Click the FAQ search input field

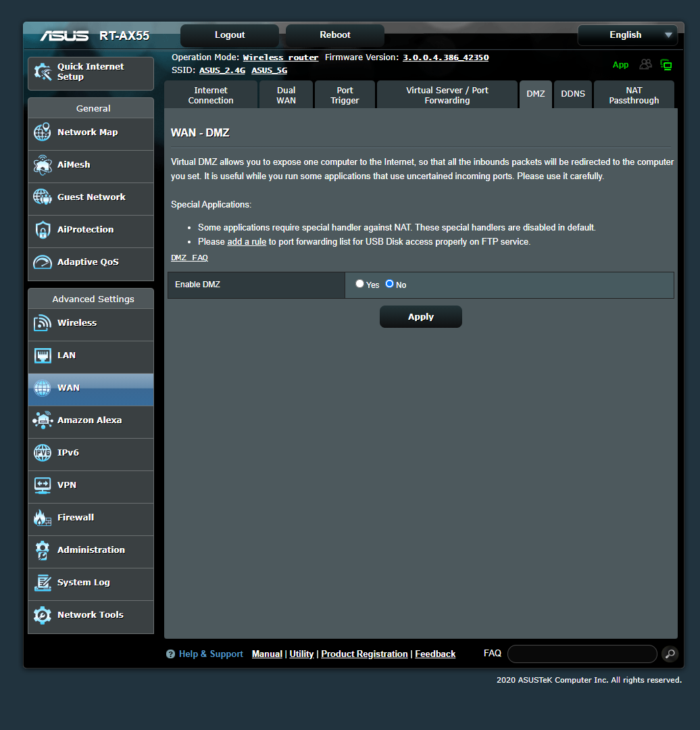pos(582,654)
